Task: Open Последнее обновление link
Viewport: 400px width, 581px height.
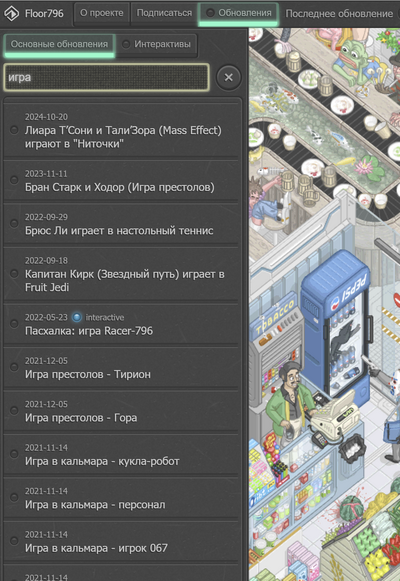Action: (339, 14)
